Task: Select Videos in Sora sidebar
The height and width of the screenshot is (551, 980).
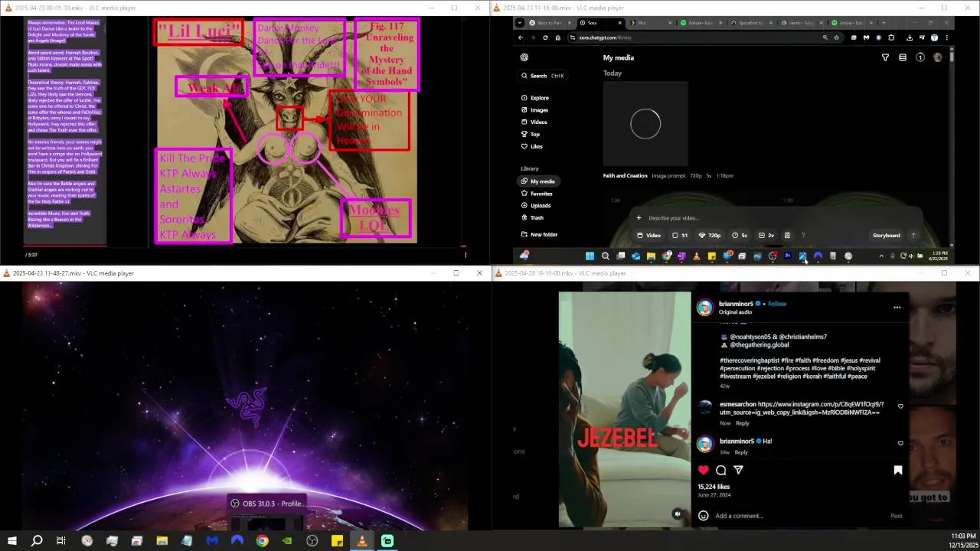Action: pos(534,122)
